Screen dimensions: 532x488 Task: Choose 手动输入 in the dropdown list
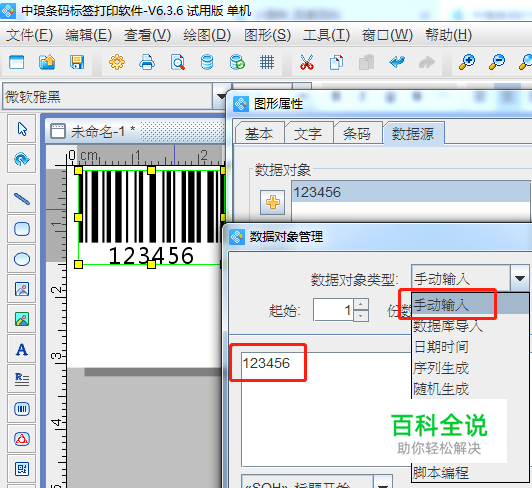pos(470,304)
